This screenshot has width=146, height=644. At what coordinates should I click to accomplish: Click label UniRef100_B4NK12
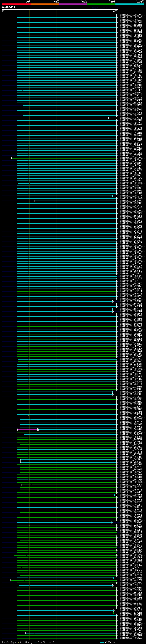[131, 304]
